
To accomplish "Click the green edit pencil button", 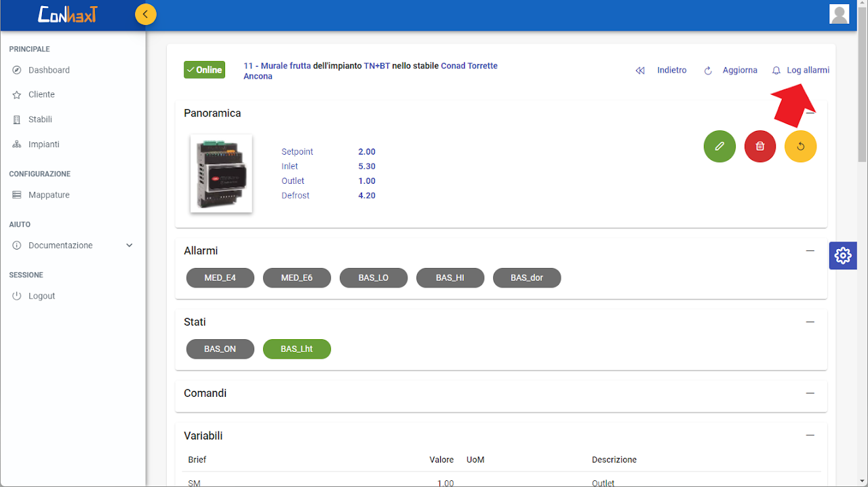I will 719,147.
